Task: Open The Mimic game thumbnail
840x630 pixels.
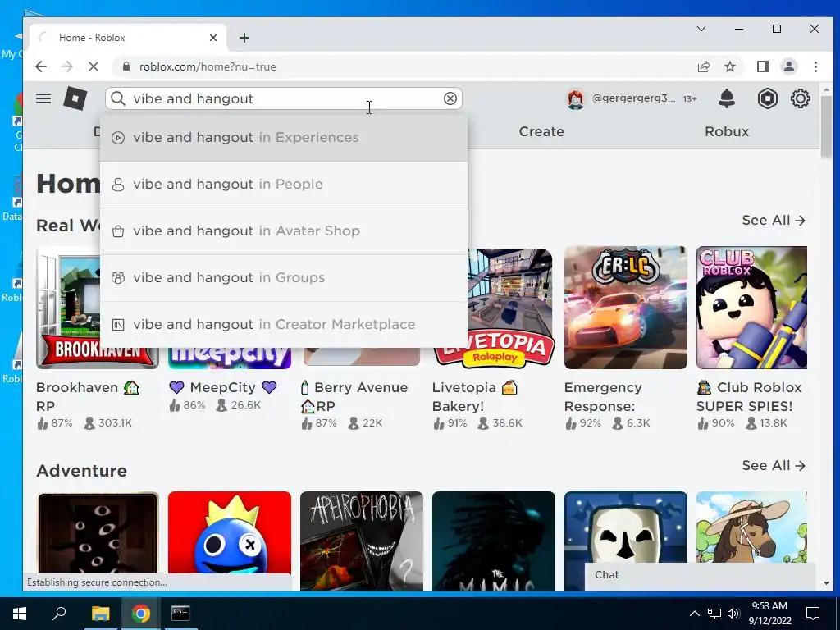Action: pyautogui.click(x=493, y=541)
